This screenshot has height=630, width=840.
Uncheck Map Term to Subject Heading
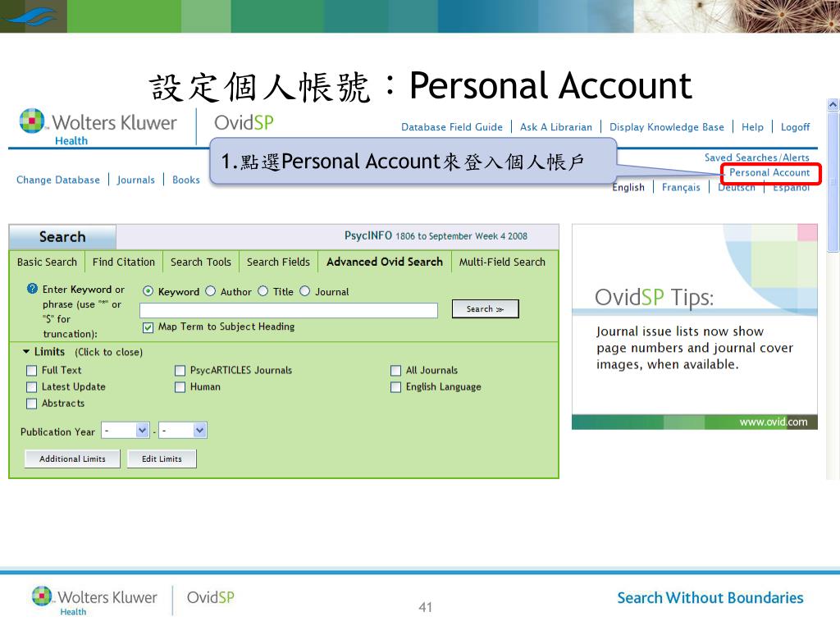148,327
